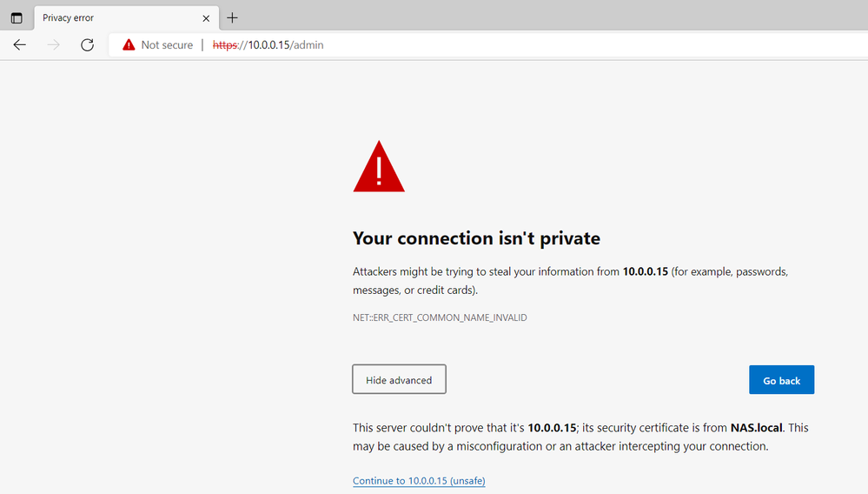Click the bold NAS.local certificate name

click(x=756, y=428)
